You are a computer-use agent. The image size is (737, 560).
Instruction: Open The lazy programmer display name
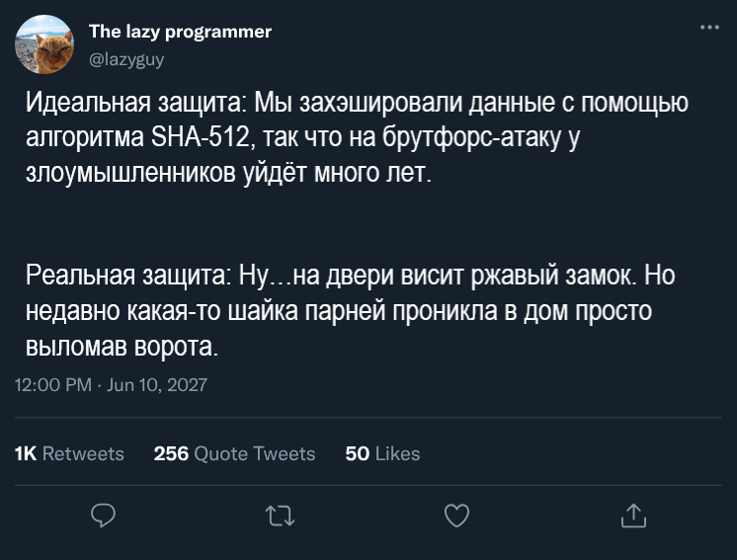pos(180,32)
